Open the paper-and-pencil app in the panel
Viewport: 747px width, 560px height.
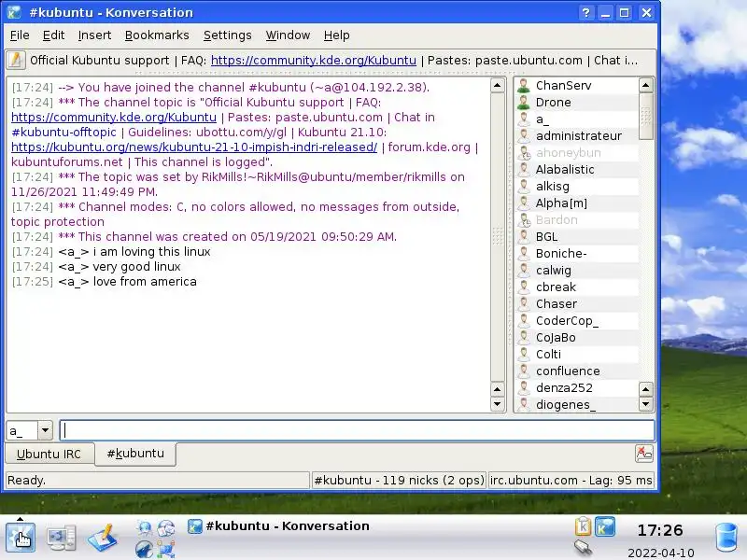click(103, 538)
